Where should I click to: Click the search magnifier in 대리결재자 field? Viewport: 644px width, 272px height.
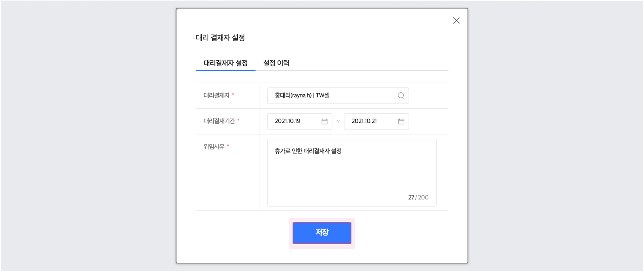pyautogui.click(x=401, y=96)
